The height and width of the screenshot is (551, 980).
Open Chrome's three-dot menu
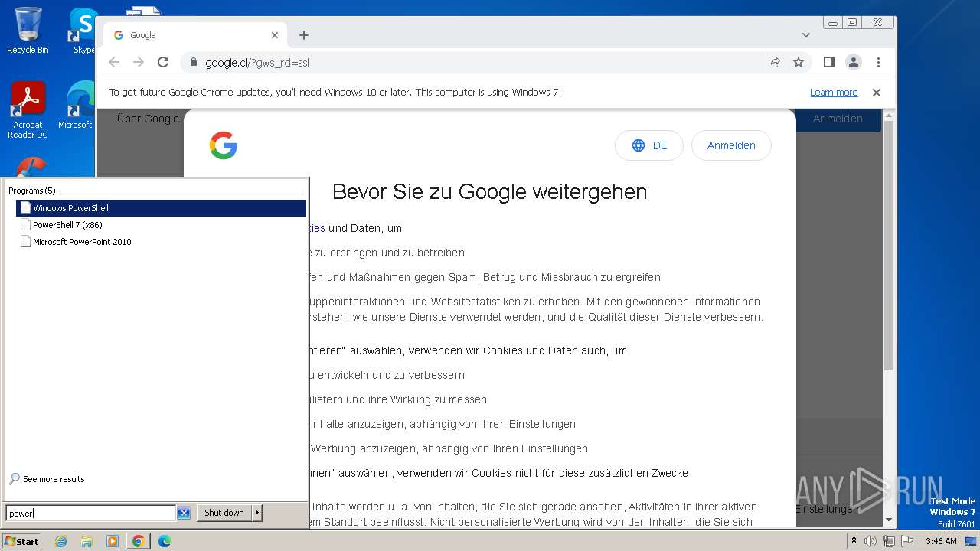point(878,62)
